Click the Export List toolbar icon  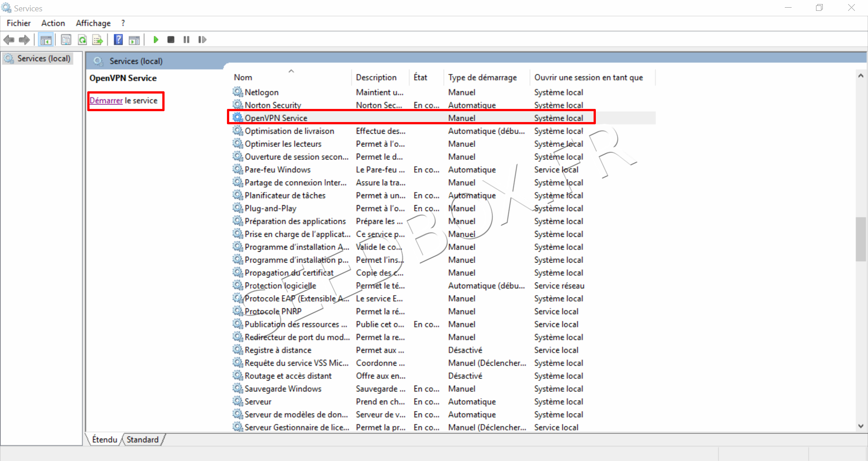[x=98, y=40]
